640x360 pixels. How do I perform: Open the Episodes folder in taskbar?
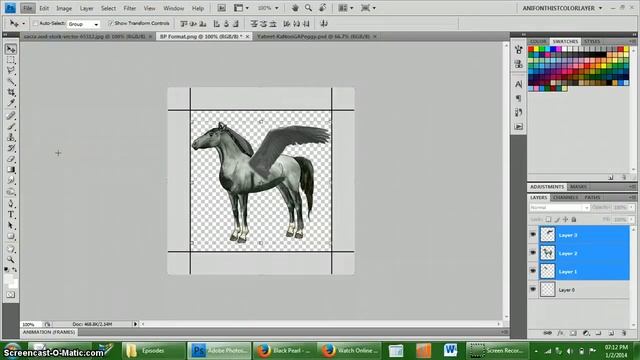[153, 351]
